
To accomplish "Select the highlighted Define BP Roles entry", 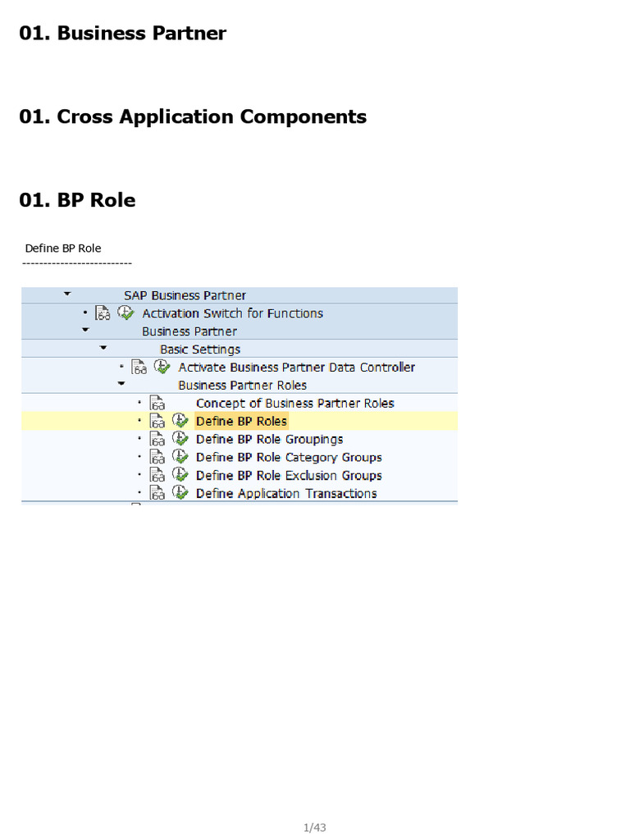I will (x=241, y=421).
